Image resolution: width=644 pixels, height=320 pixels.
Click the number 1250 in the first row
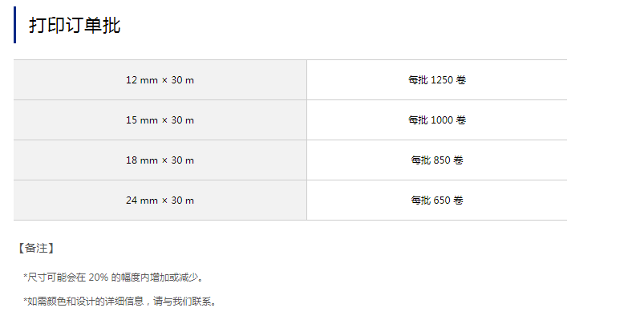(442, 80)
